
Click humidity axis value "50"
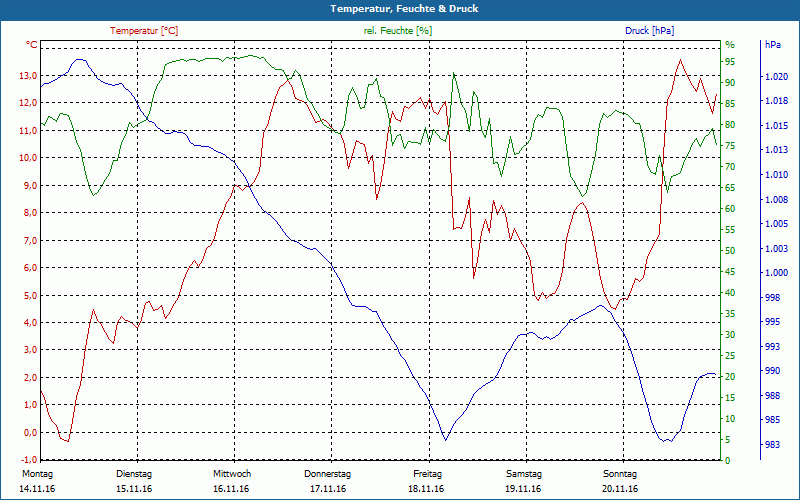click(730, 251)
